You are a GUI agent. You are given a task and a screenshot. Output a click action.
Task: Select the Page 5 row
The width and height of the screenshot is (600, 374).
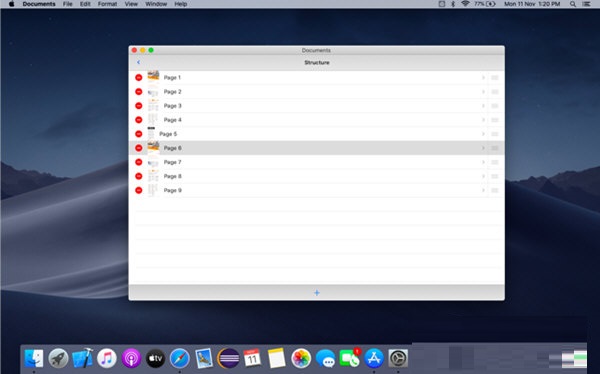pyautogui.click(x=317, y=134)
